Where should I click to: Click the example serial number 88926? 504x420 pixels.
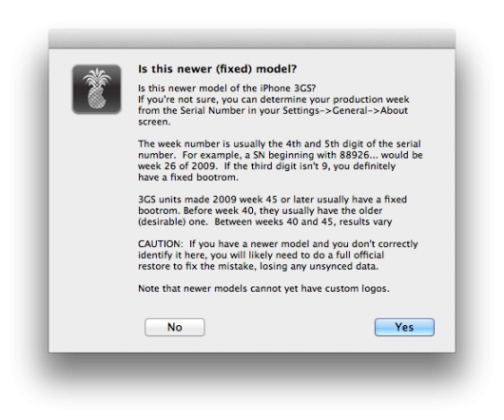[355, 155]
